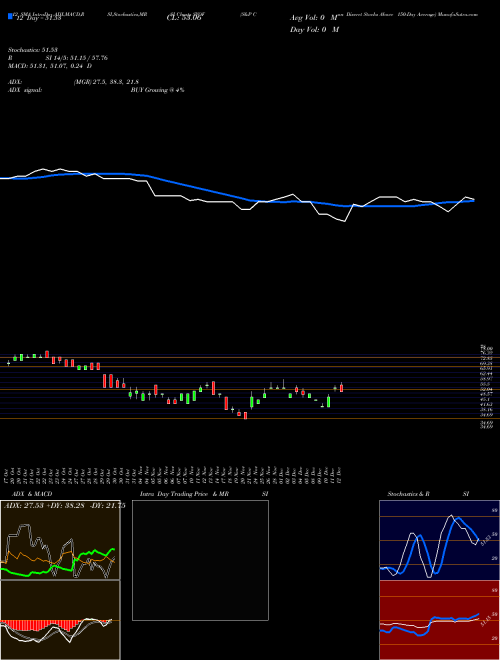500x660 pixels.
Task: Click the RSI 14/5 value '51.15 / 57.76'
Action: (x=88, y=58)
